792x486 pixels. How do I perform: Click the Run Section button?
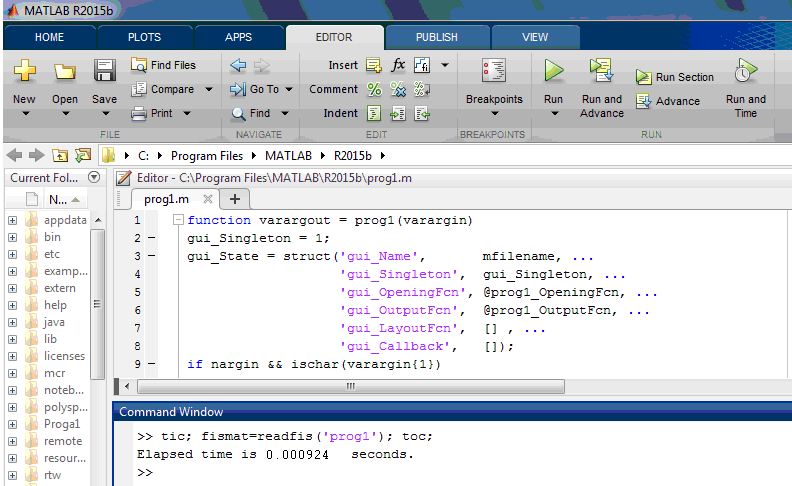tap(674, 77)
